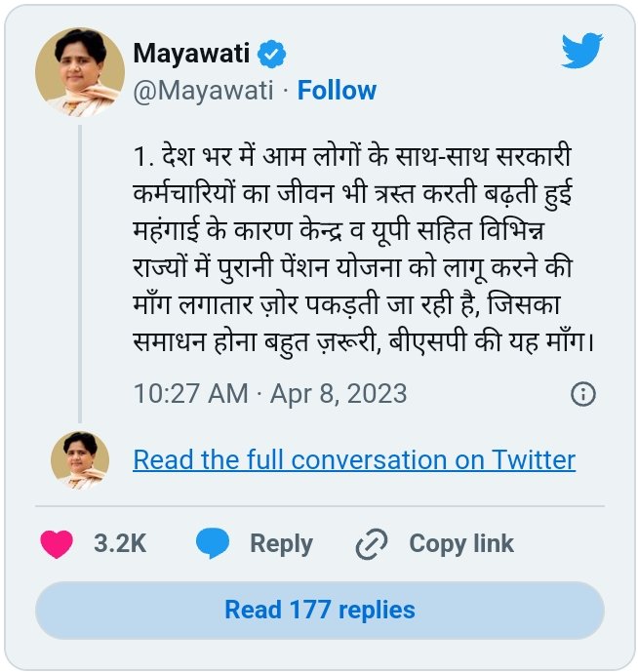Like the tweet with the heart icon
This screenshot has width=638, height=672.
point(58,544)
